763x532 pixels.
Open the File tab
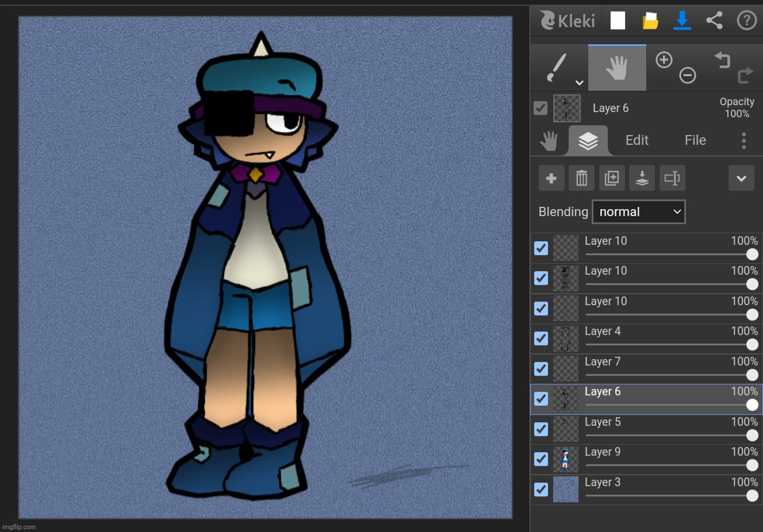[x=695, y=140]
